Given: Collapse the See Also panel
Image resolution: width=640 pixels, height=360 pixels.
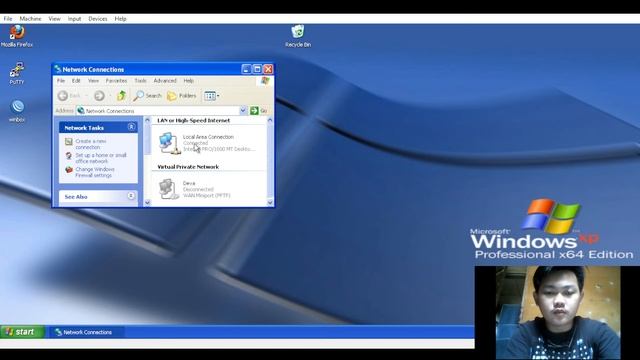Looking at the screenshot, I should pyautogui.click(x=131, y=196).
